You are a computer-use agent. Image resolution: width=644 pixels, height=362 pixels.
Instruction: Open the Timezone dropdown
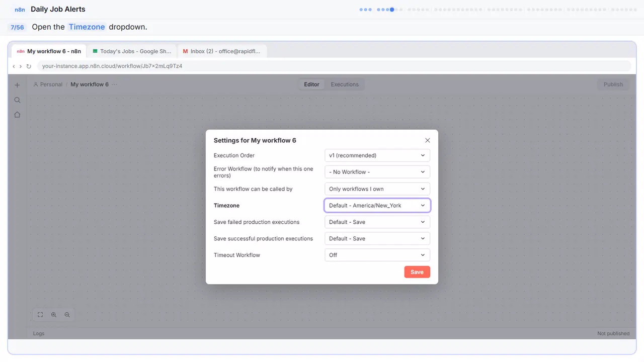click(x=377, y=206)
